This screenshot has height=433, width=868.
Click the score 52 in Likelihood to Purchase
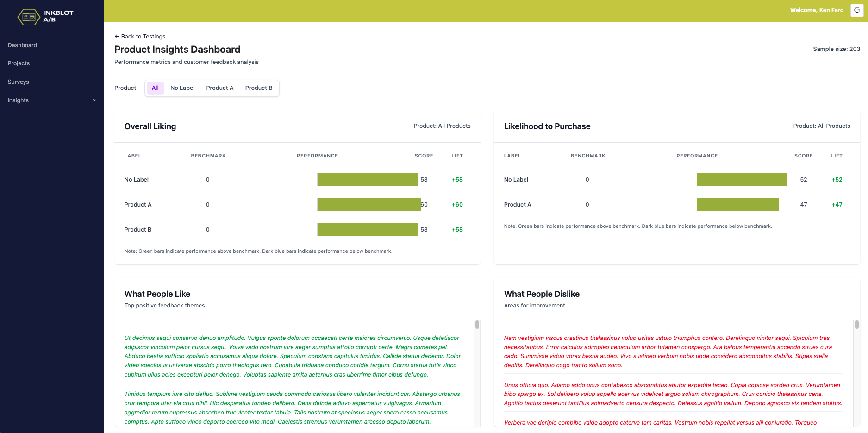point(803,180)
